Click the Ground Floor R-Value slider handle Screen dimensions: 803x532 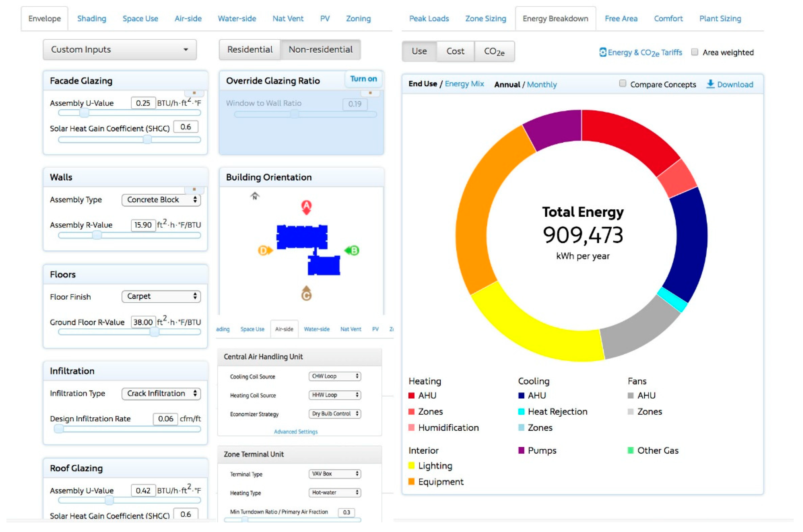[154, 332]
